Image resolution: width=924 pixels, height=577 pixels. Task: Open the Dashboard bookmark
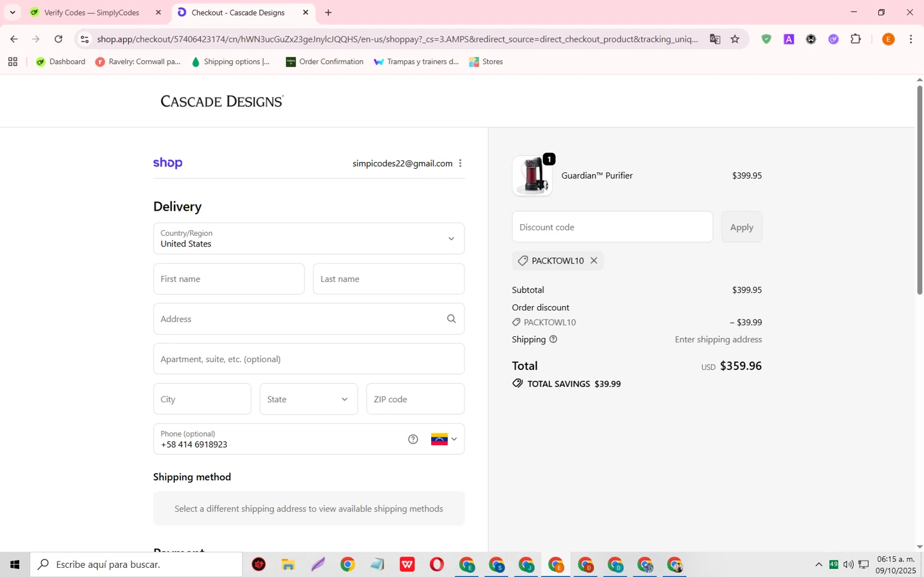click(x=60, y=62)
